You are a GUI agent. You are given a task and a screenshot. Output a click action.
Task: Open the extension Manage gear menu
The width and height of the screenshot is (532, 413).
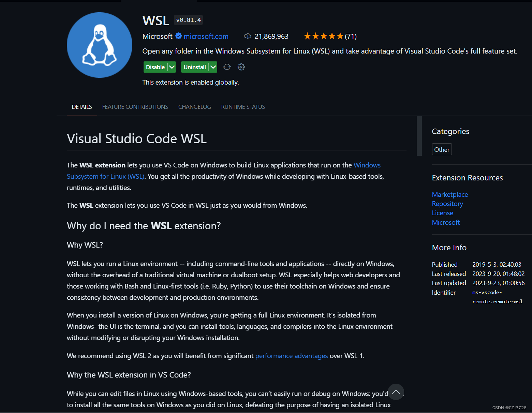(x=241, y=67)
